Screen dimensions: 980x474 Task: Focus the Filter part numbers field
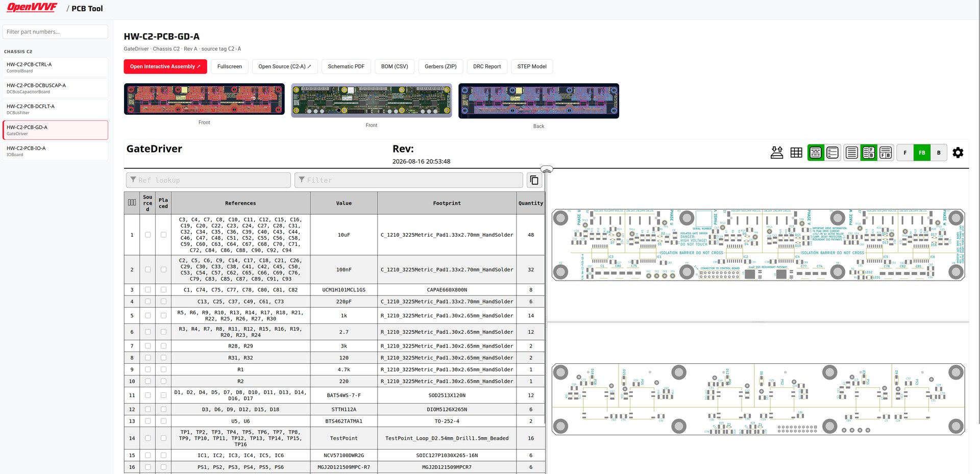[x=55, y=32]
